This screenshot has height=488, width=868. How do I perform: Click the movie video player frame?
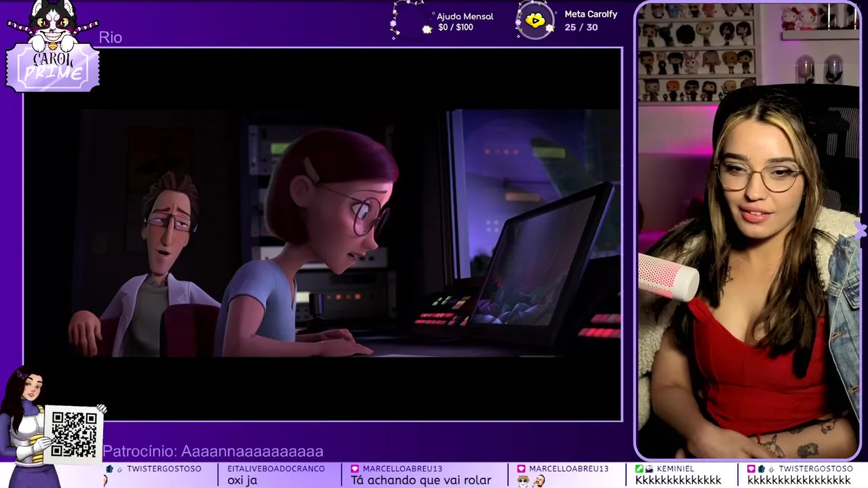pos(323,234)
